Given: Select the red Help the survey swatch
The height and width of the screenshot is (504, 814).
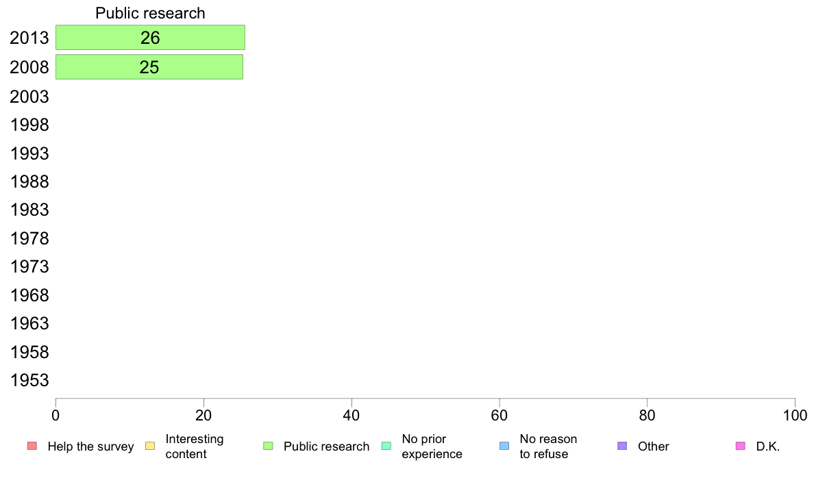Looking at the screenshot, I should click(32, 446).
